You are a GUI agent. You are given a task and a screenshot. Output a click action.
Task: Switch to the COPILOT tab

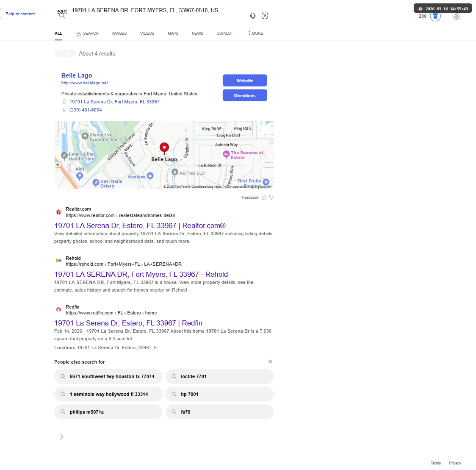pyautogui.click(x=224, y=33)
